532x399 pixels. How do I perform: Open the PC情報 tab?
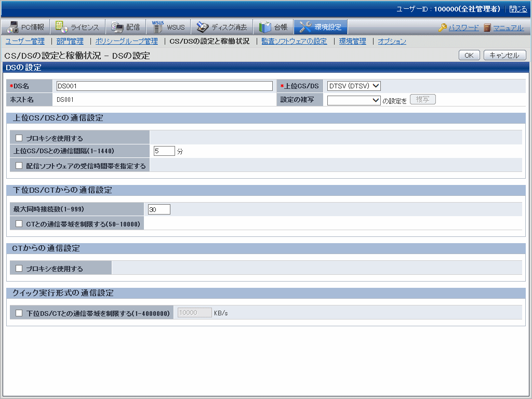pyautogui.click(x=26, y=27)
